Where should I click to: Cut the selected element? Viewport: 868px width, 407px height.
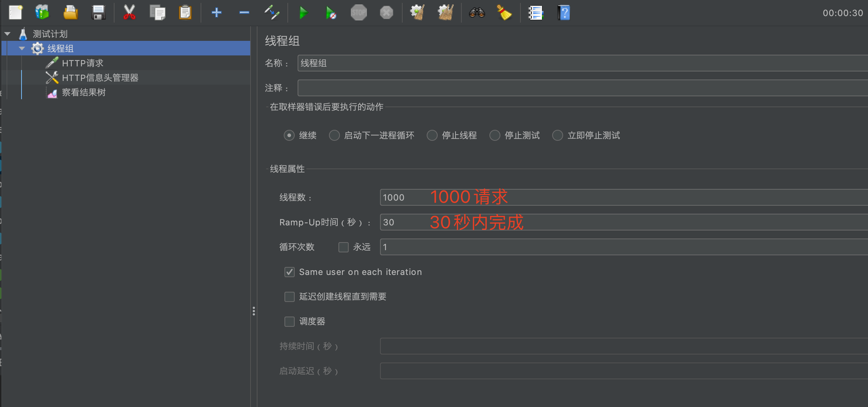click(x=129, y=12)
